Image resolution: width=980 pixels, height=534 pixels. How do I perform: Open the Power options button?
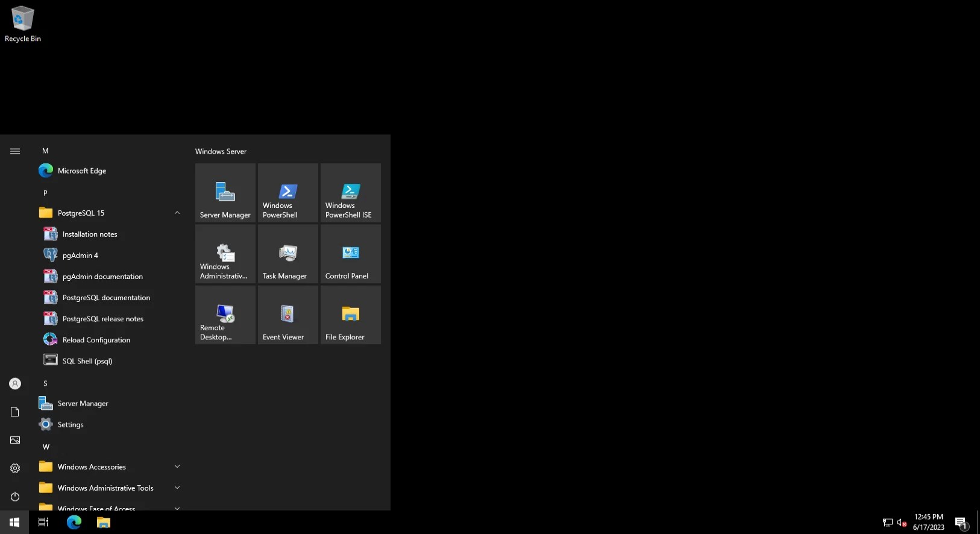tap(15, 497)
